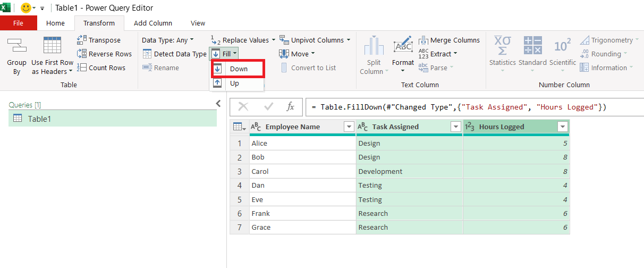
Task: Click the Hours Logged 123 type icon
Action: (470, 127)
